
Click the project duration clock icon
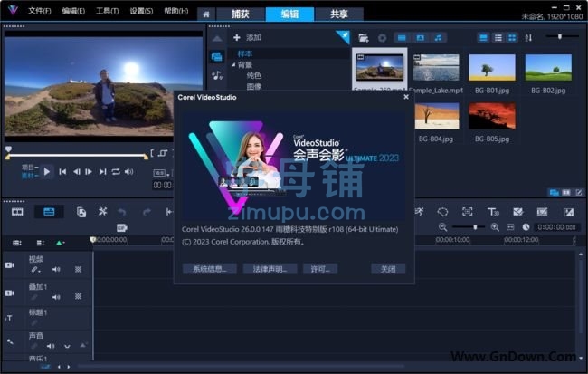coord(526,227)
